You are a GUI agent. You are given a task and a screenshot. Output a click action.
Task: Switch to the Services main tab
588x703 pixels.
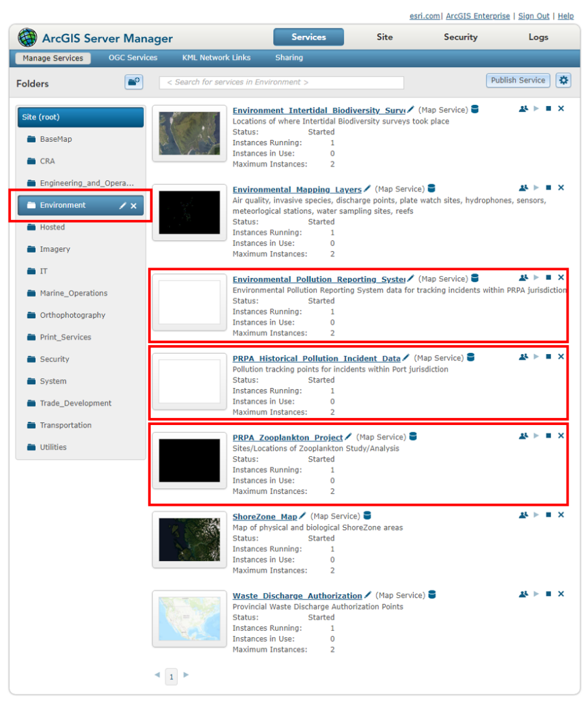tap(309, 37)
